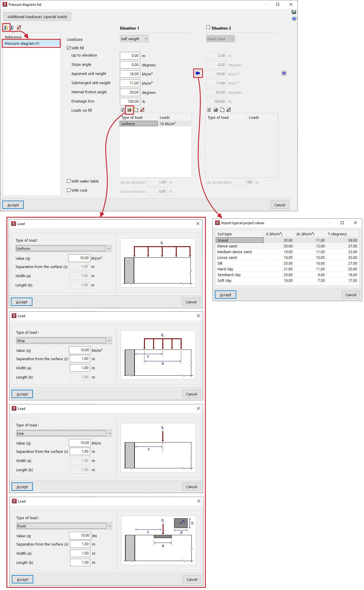Image resolution: width=364 pixels, height=590 pixels.
Task: Click Drainage loss field in Situation 1
Action: click(x=130, y=102)
